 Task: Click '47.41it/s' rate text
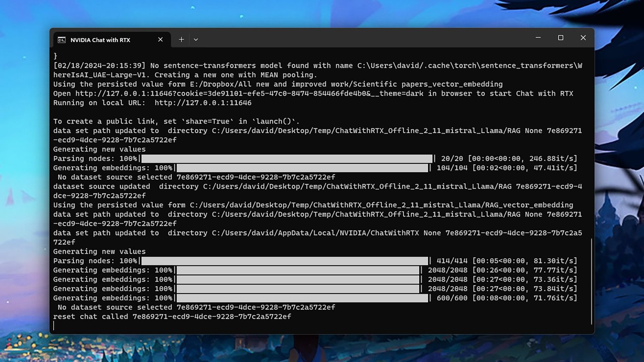553,168
